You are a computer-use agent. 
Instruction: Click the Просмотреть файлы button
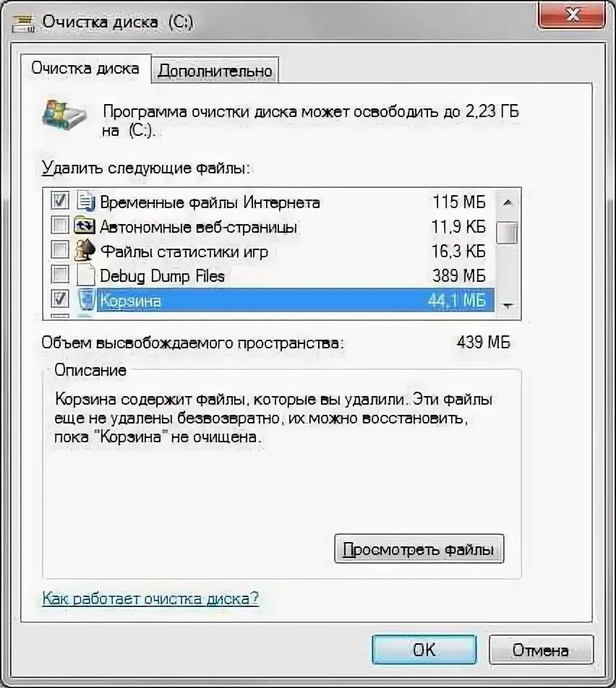[x=419, y=549]
